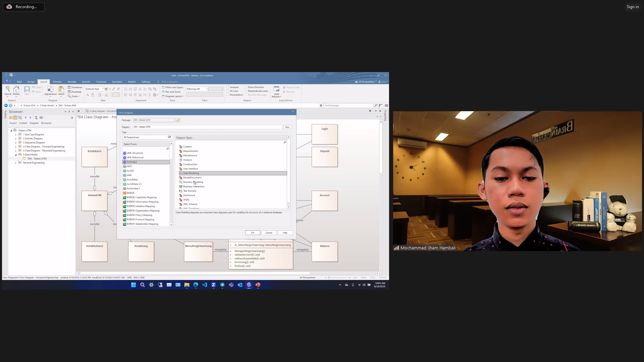Open the Portals icon in ribbon
Viewport: 644px width, 362px height.
click(x=16, y=89)
